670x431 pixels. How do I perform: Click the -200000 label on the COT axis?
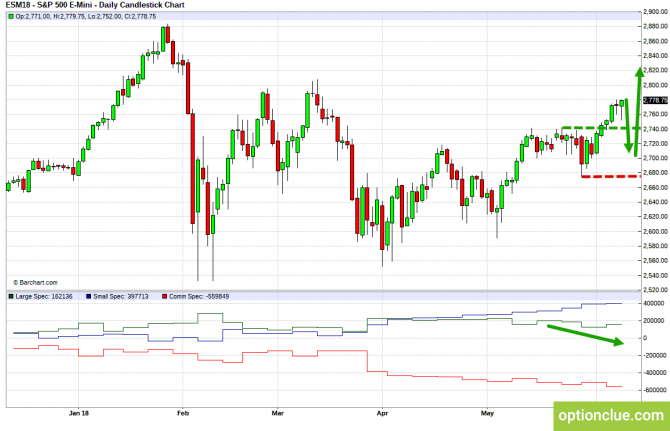pos(655,355)
